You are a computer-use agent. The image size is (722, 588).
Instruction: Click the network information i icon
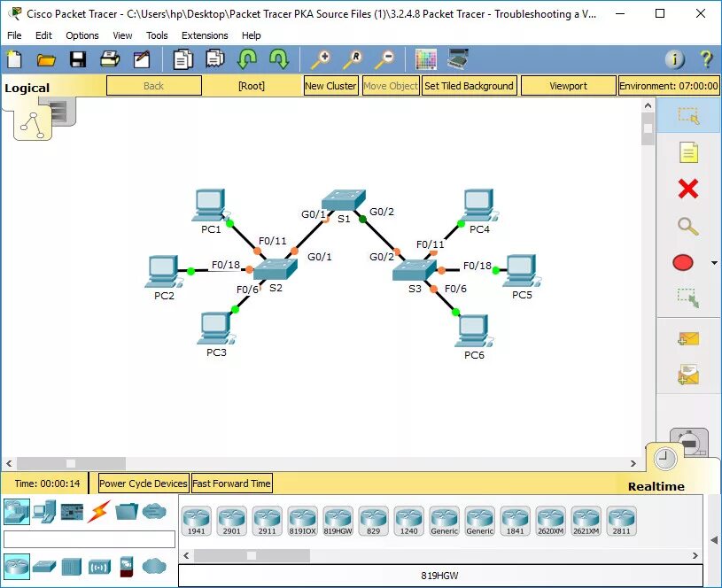point(674,60)
